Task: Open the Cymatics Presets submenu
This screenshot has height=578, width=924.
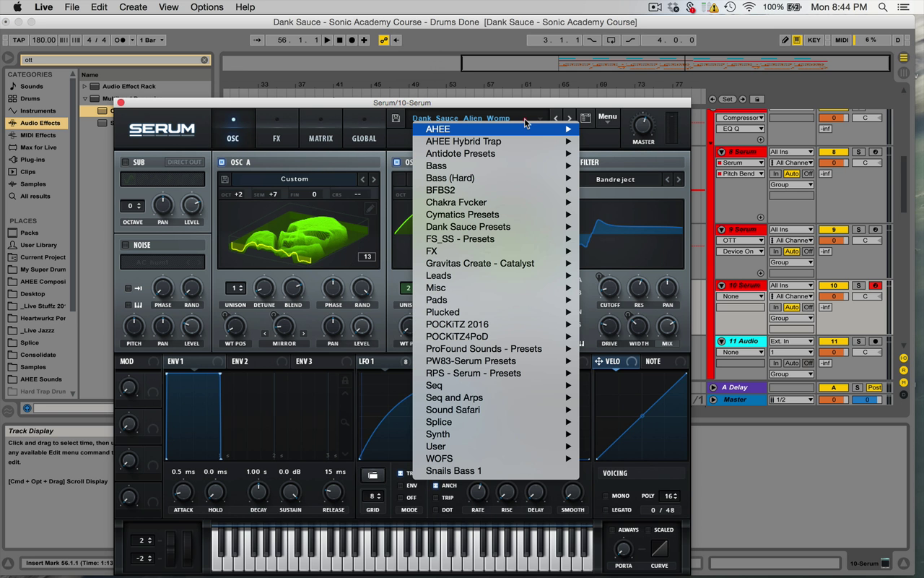Action: 496,215
